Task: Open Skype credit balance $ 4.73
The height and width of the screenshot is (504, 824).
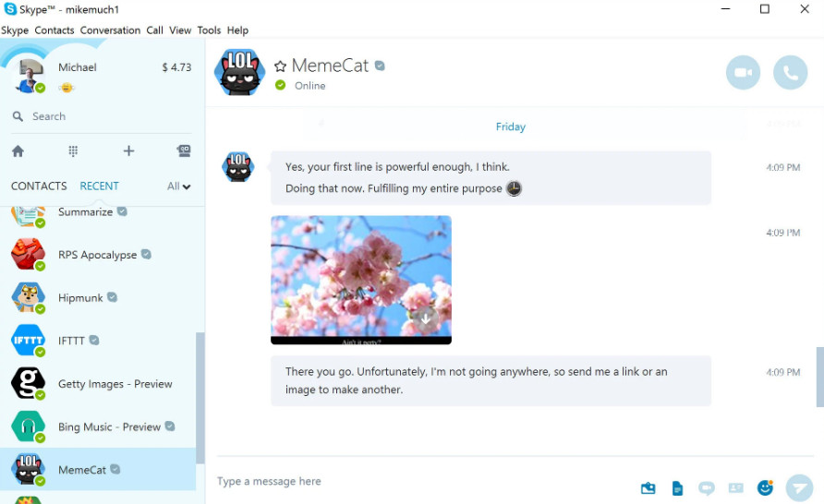Action: tap(176, 67)
